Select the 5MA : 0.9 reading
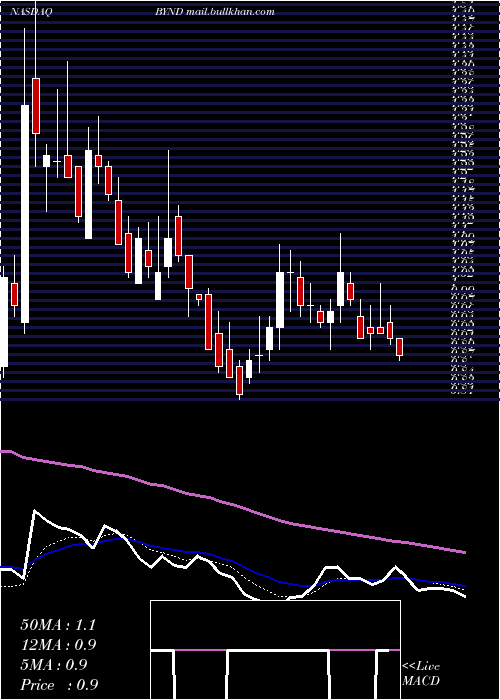The height and width of the screenshot is (700, 500). tap(54, 665)
